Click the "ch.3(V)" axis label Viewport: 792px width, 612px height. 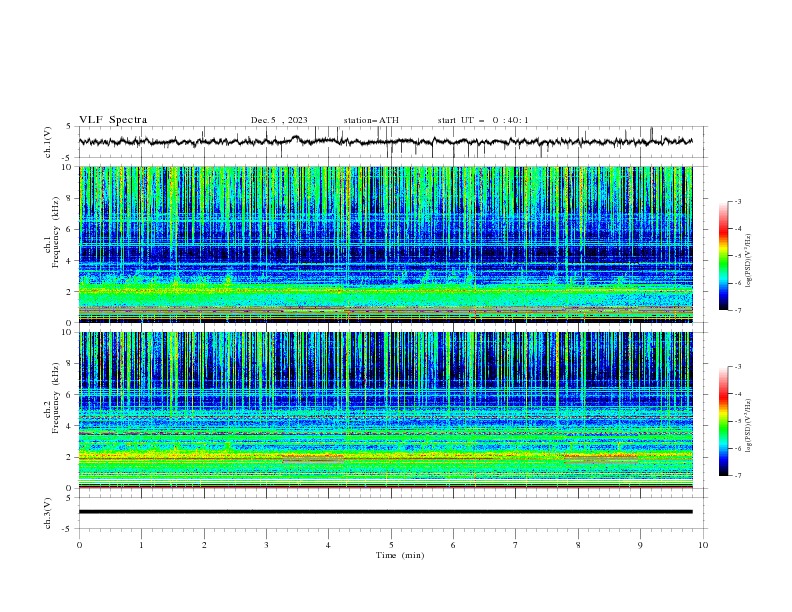(48, 513)
